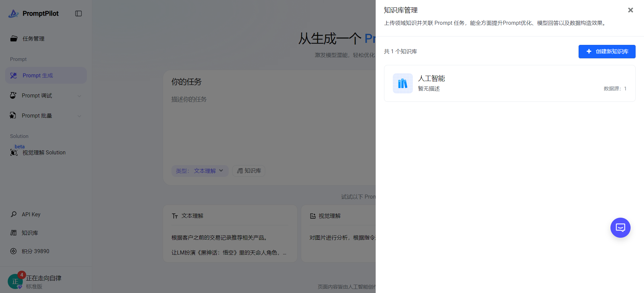Screen dimensions: 644x293
Task: Click the PromptPilot logo icon
Action: pos(13,13)
